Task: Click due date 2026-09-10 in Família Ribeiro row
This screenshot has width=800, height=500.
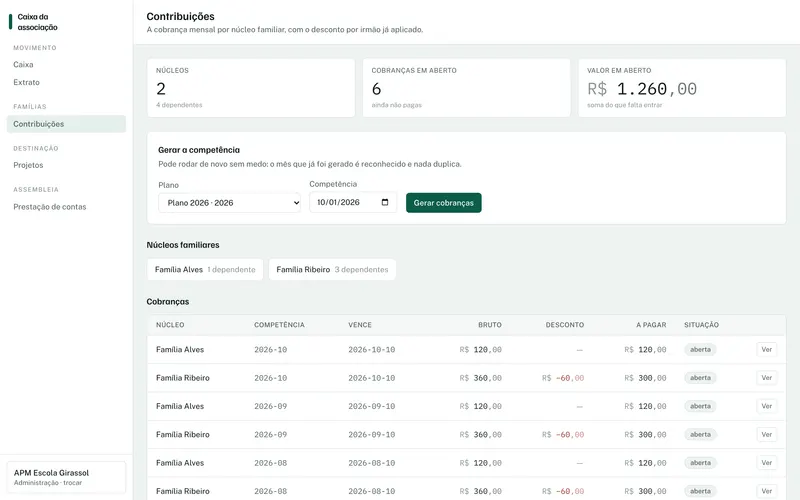Action: click(x=371, y=435)
